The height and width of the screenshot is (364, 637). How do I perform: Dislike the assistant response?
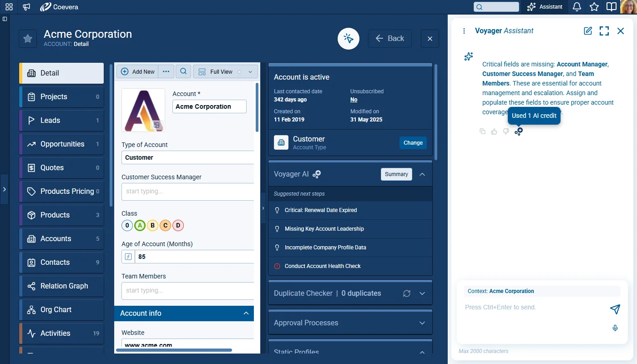click(506, 131)
